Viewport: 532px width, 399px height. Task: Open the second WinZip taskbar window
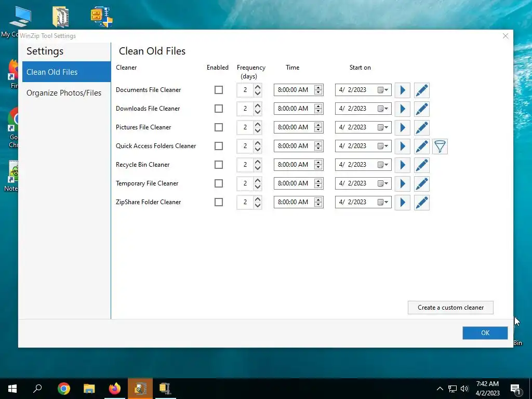pyautogui.click(x=166, y=388)
